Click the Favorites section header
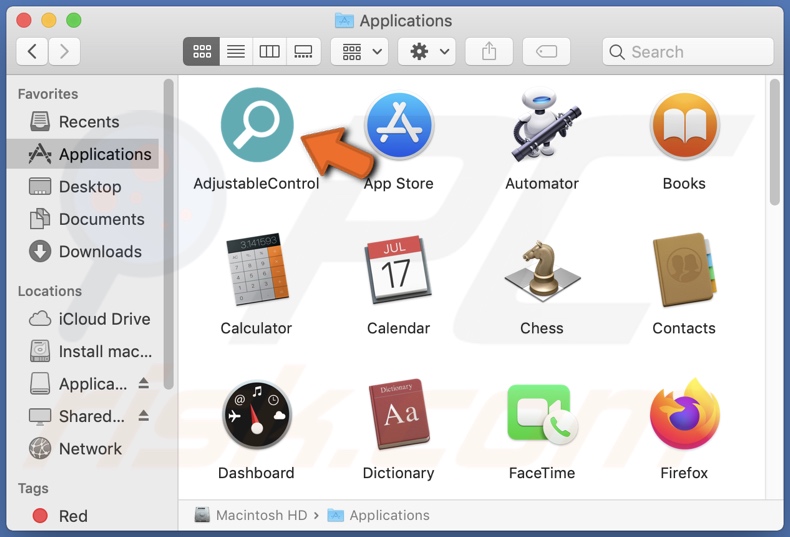 (48, 94)
